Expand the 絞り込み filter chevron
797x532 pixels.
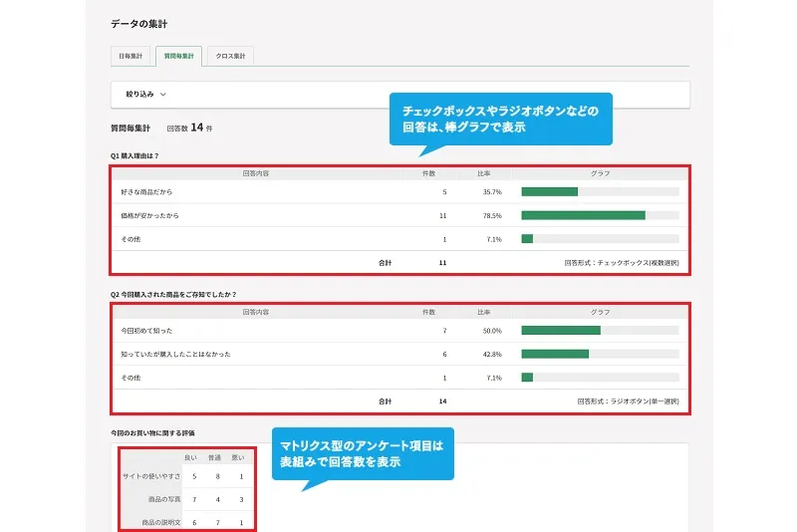[162, 94]
